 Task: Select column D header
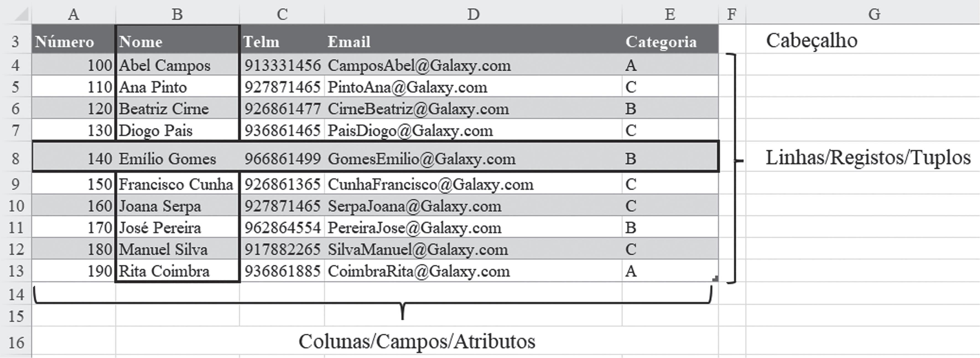click(x=473, y=14)
